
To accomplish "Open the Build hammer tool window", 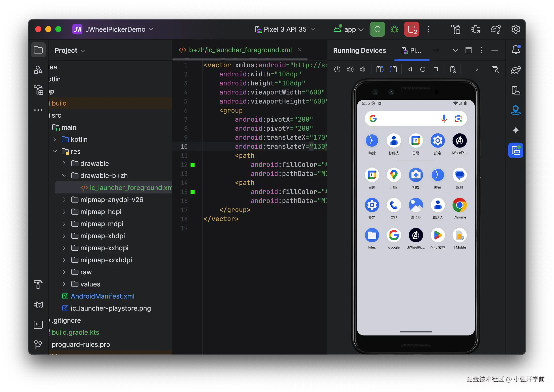I will [x=38, y=284].
